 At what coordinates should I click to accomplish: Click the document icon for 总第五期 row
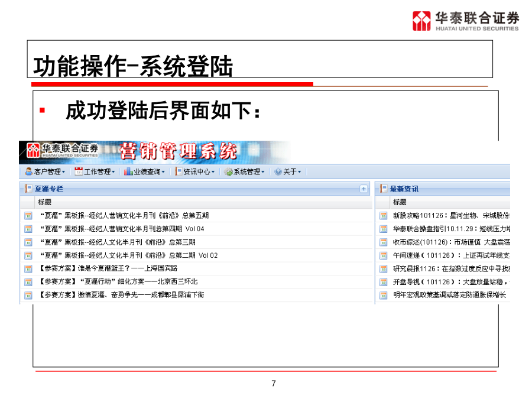pos(28,215)
